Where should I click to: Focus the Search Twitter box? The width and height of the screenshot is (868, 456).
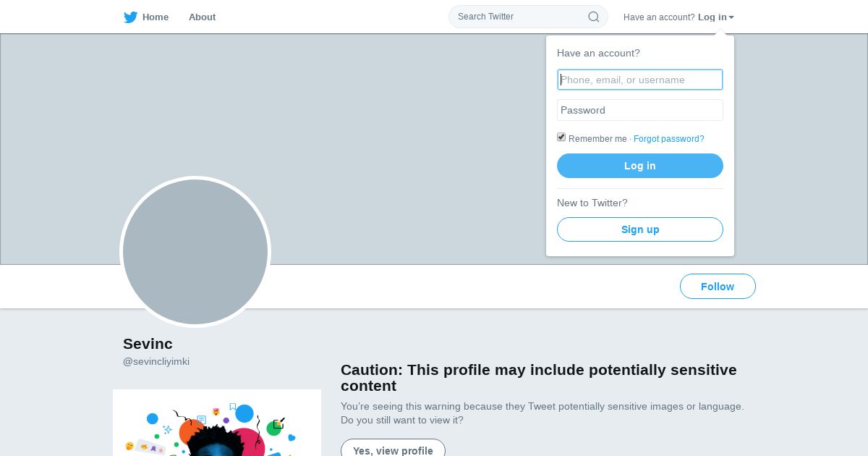(x=521, y=17)
